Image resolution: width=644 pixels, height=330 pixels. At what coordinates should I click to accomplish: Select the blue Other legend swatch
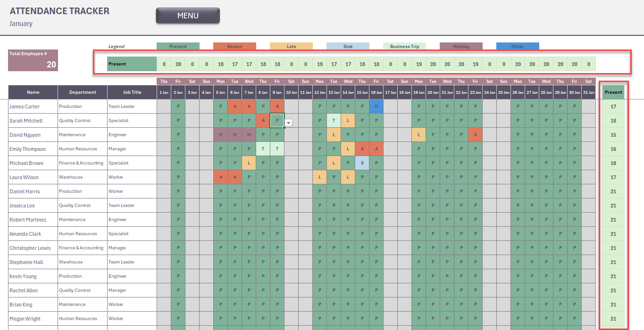click(518, 46)
